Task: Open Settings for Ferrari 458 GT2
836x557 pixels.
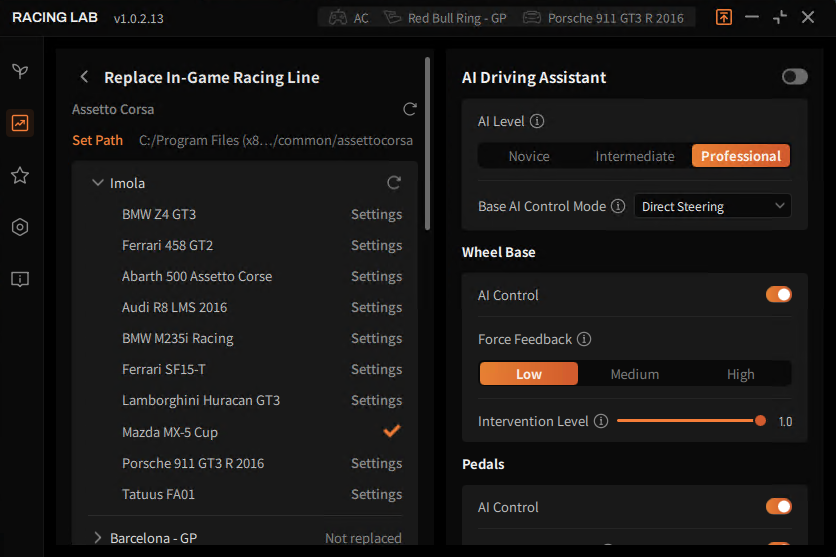Action: pos(376,245)
